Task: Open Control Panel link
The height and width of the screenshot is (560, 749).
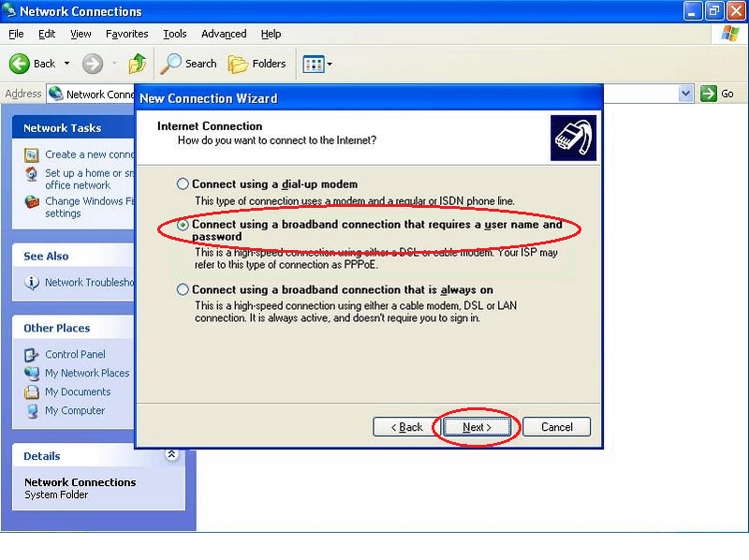Action: coord(75,354)
